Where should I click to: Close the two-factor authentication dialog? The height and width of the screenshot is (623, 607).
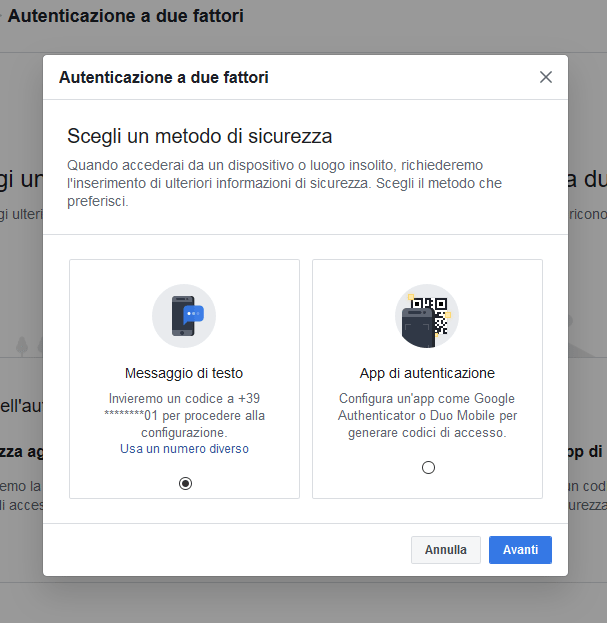pyautogui.click(x=545, y=77)
